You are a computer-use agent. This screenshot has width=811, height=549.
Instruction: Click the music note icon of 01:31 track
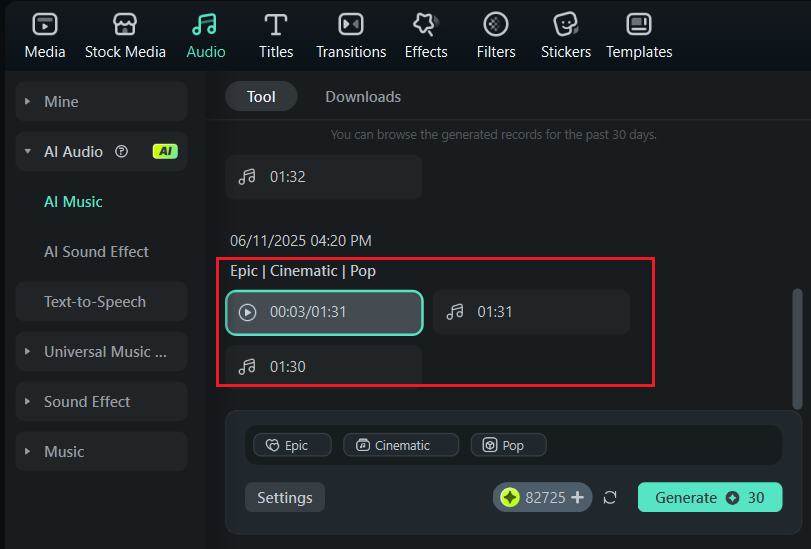455,312
